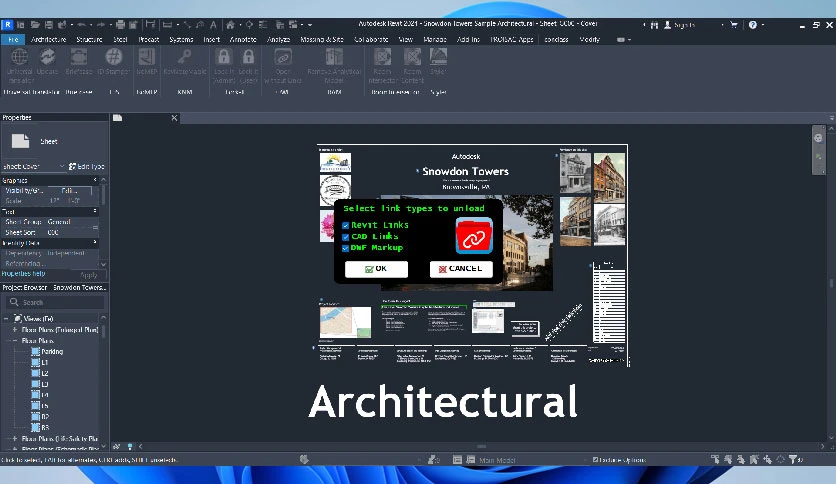
Task: Click the Styler ribbon icon
Action: 438,57
